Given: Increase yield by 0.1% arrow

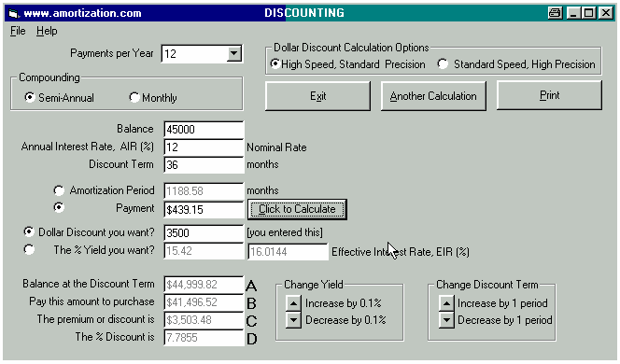Looking at the screenshot, I should pos(293,303).
